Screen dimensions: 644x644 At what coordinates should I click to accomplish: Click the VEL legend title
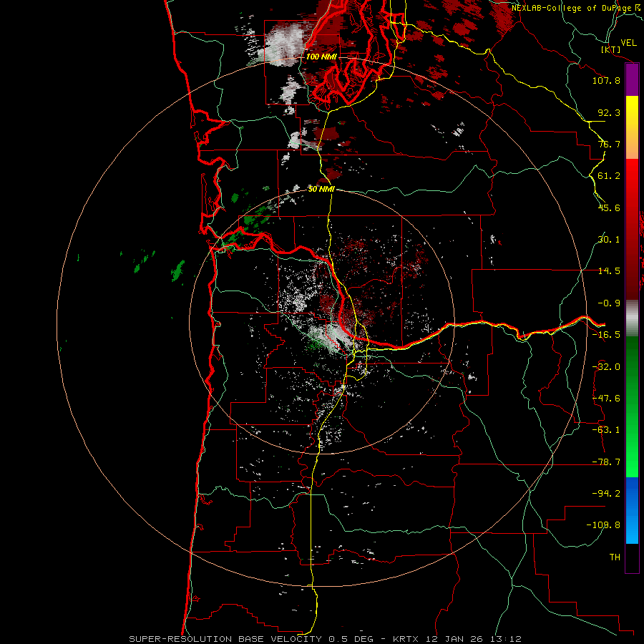(x=628, y=43)
